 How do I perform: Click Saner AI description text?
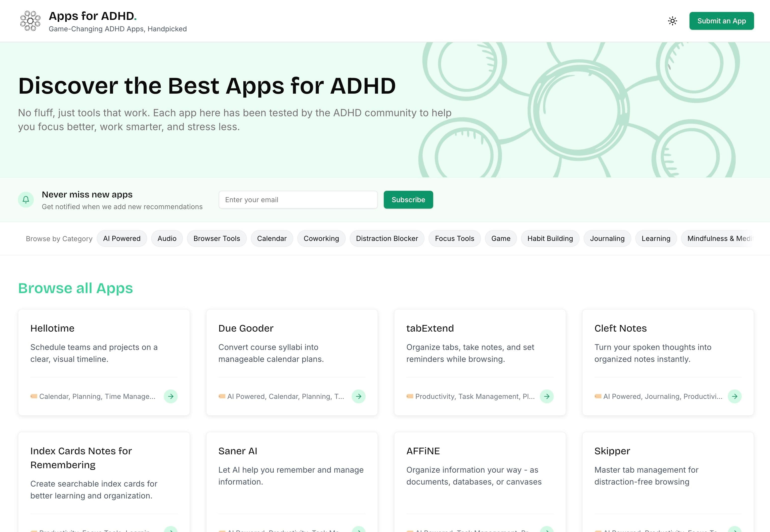pos(291,476)
